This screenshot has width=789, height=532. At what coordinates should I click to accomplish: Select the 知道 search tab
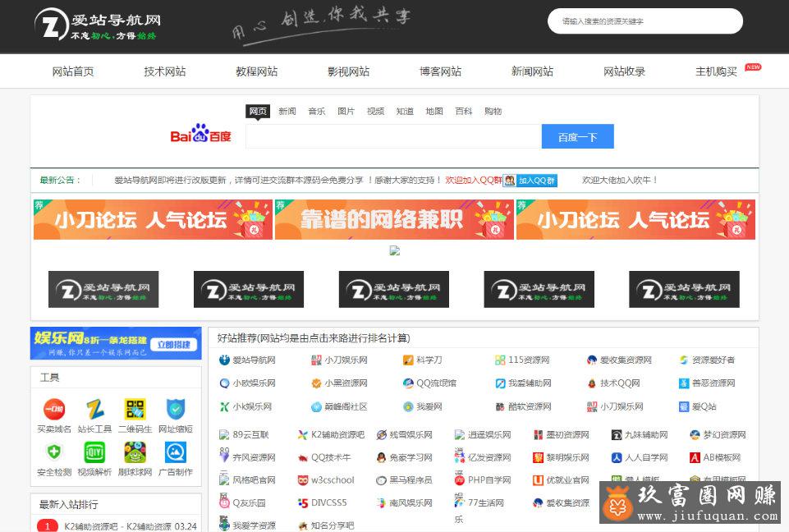click(405, 111)
